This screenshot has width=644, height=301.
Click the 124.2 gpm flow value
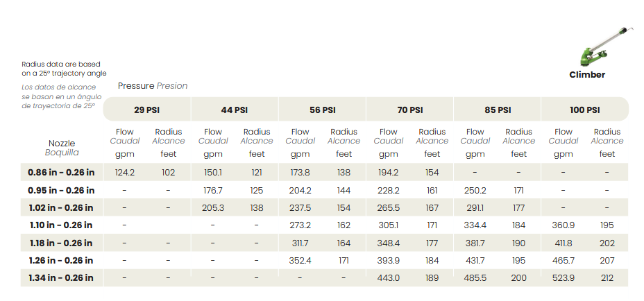[x=125, y=172]
